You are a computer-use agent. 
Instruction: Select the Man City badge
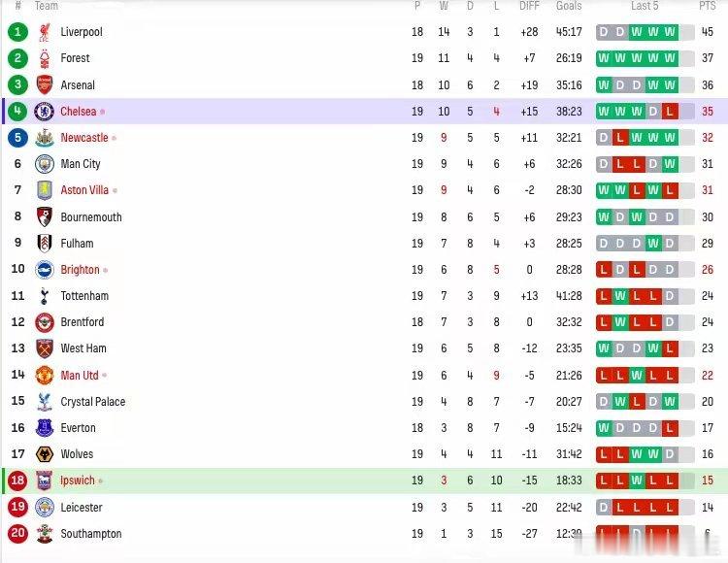45,164
